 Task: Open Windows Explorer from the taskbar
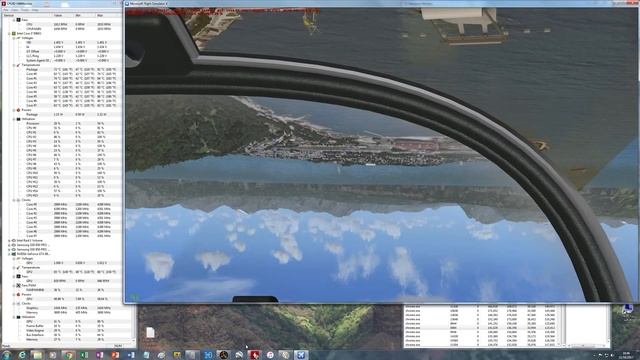37,355
